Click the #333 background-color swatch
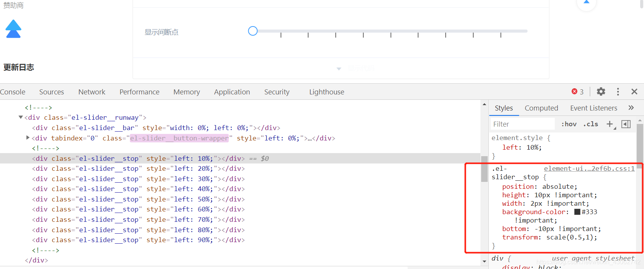 pos(577,212)
